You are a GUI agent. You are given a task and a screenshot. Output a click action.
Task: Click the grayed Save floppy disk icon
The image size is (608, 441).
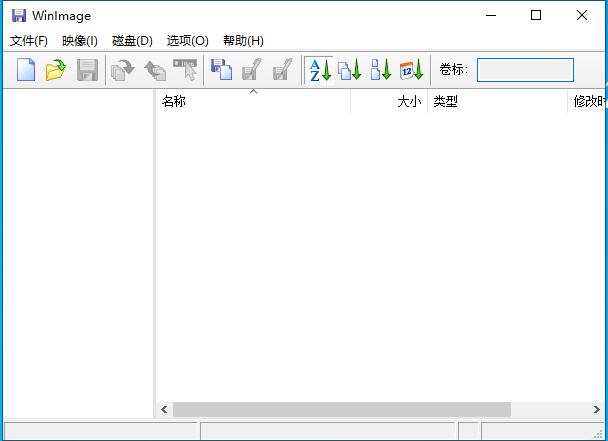(x=88, y=70)
